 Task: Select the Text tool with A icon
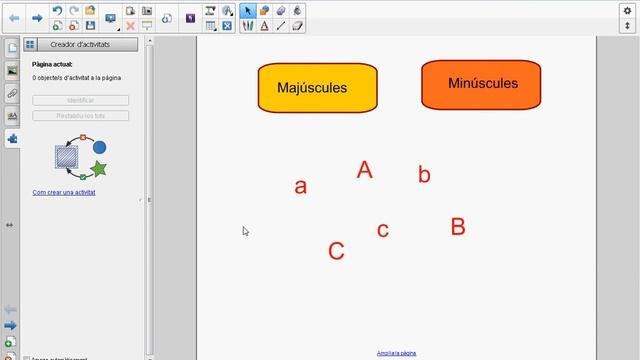pyautogui.click(x=264, y=26)
